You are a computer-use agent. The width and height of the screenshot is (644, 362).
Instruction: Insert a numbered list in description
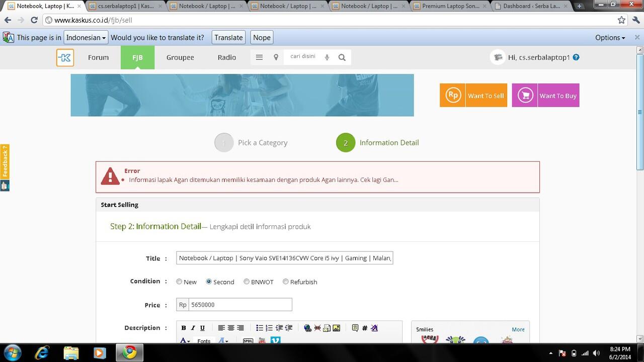[269, 328]
